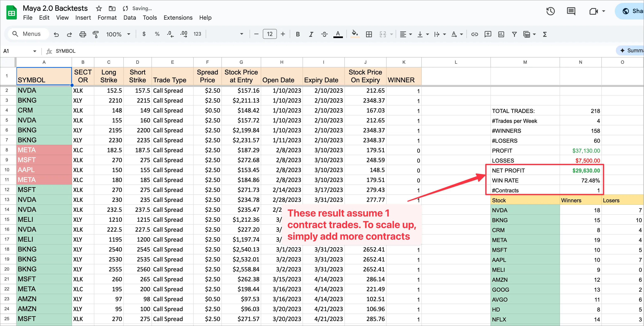Open horizontal align dropdown
Image resolution: width=644 pixels, height=326 pixels.
(x=405, y=34)
